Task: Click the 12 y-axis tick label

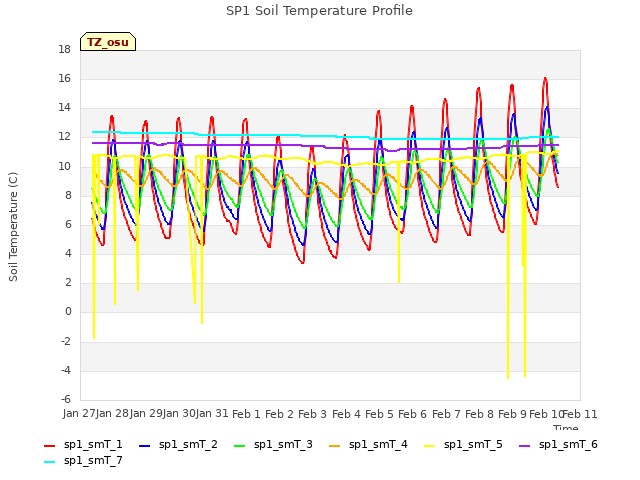Action: tap(64, 137)
